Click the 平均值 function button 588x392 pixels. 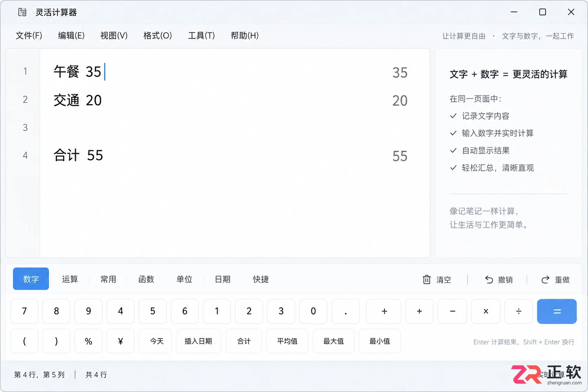coord(287,341)
